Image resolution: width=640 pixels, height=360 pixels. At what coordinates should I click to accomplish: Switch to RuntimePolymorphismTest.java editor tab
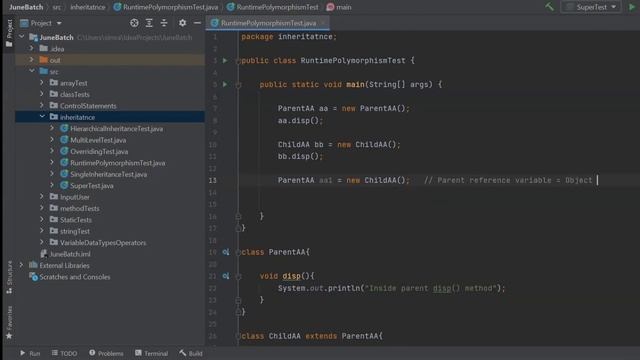[x=268, y=23]
